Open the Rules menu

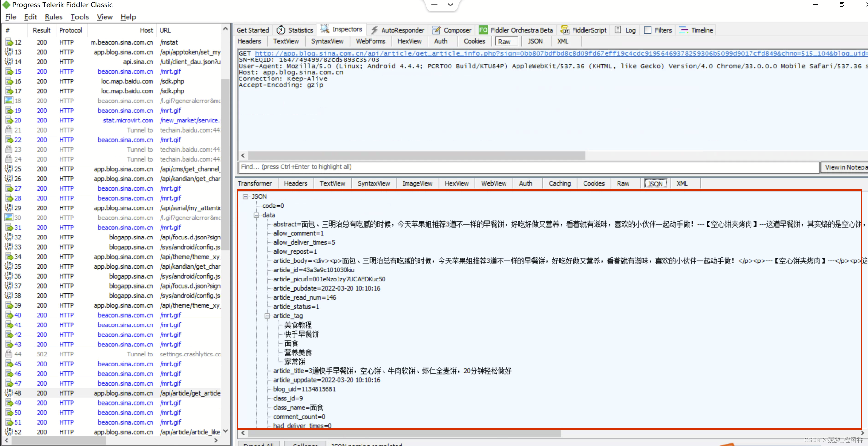[x=53, y=17]
